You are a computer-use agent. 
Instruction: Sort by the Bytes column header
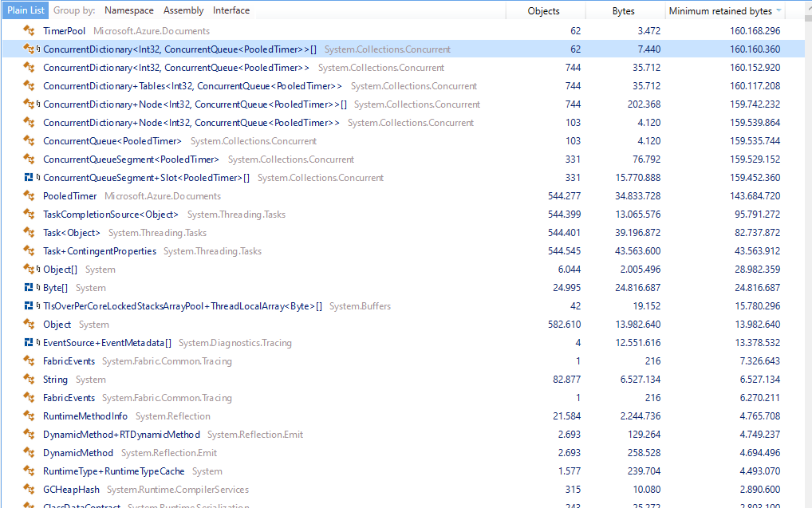(x=625, y=10)
